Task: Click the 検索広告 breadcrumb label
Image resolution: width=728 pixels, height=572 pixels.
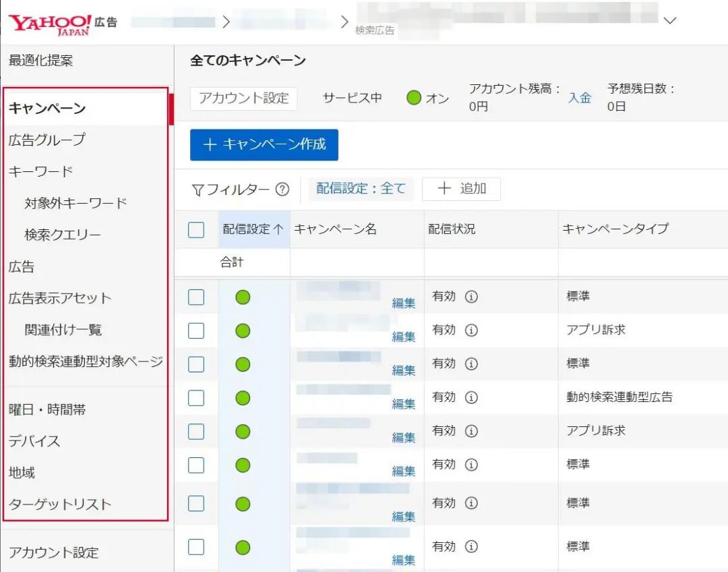Action: [x=375, y=30]
